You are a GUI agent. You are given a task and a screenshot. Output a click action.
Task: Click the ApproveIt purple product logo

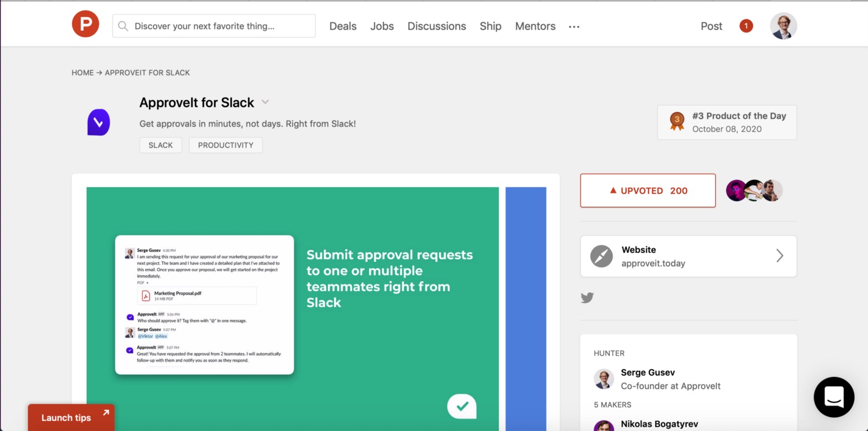[x=99, y=122]
